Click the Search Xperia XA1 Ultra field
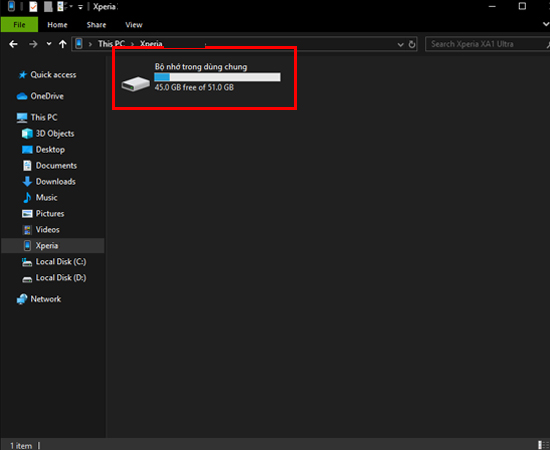Image resolution: width=550 pixels, height=450 pixels. (487, 44)
